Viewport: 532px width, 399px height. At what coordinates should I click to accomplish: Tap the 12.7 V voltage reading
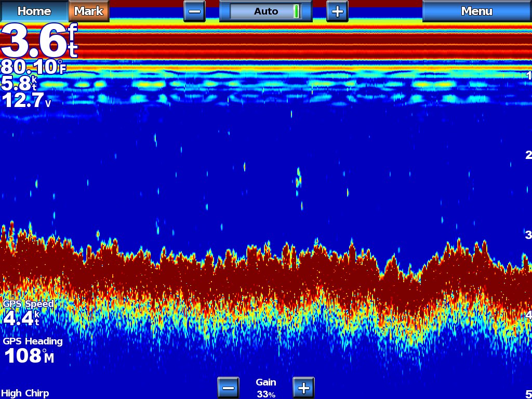(x=26, y=100)
